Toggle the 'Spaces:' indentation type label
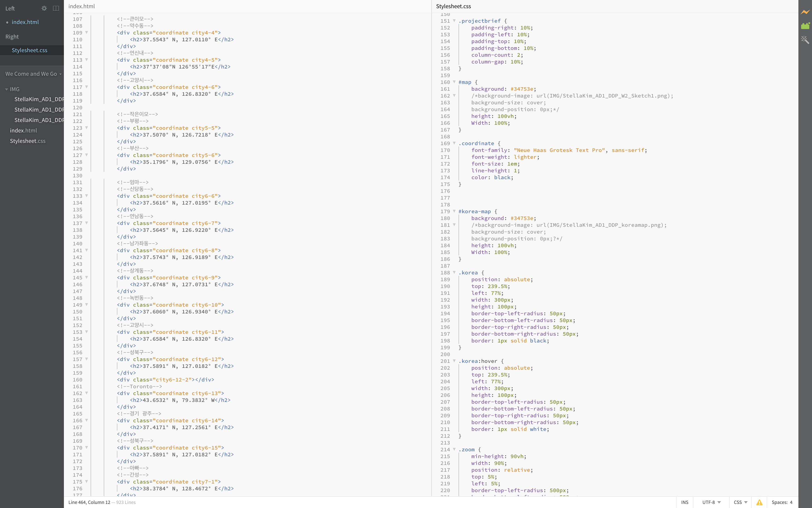The image size is (812, 508). pyautogui.click(x=779, y=502)
